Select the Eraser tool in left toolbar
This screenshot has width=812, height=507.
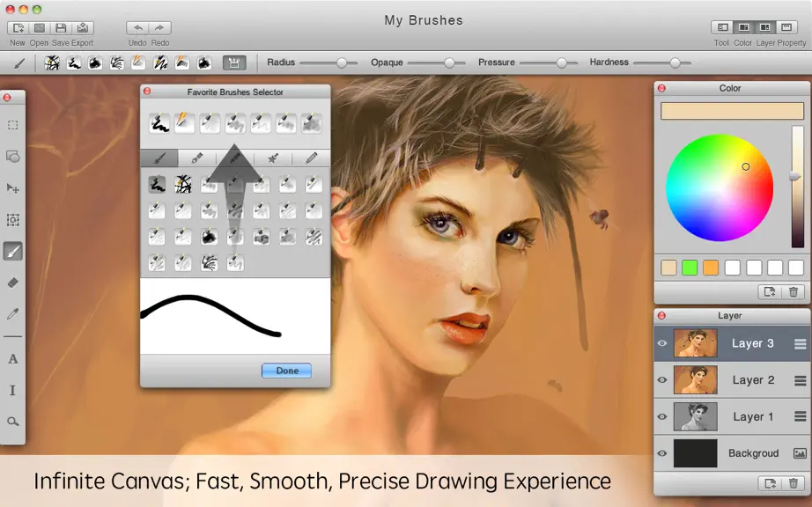pos(13,283)
